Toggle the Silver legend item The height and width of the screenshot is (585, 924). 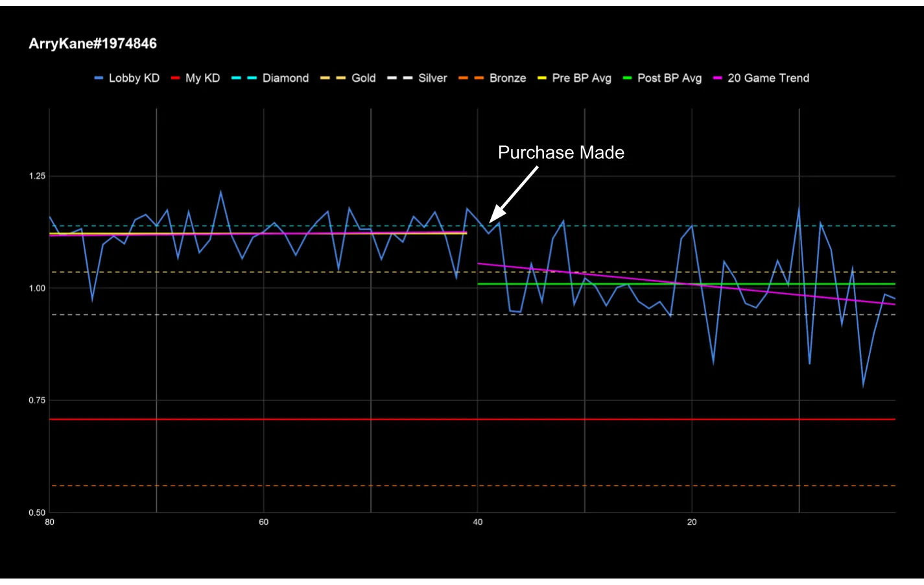[x=418, y=78]
